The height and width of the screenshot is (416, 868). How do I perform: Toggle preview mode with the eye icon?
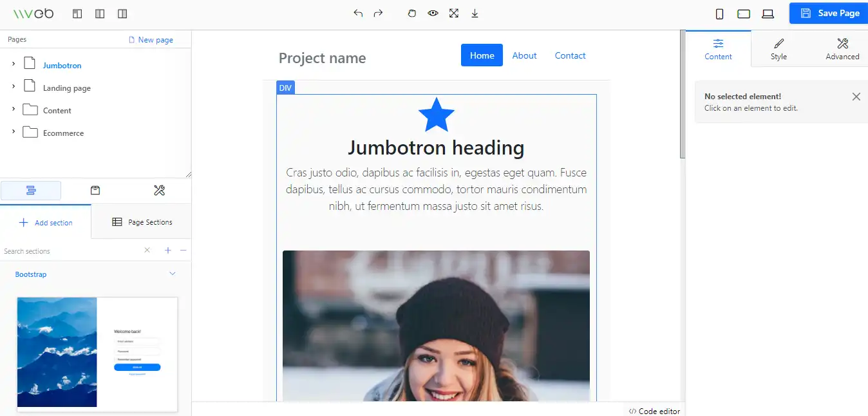point(433,13)
